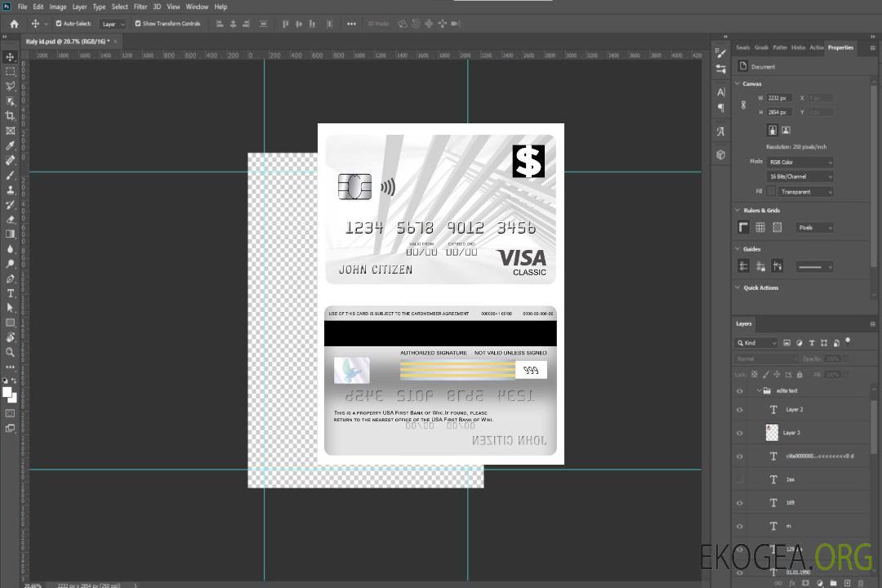Open the 3D panel cube icon
The image size is (882, 588).
click(720, 154)
